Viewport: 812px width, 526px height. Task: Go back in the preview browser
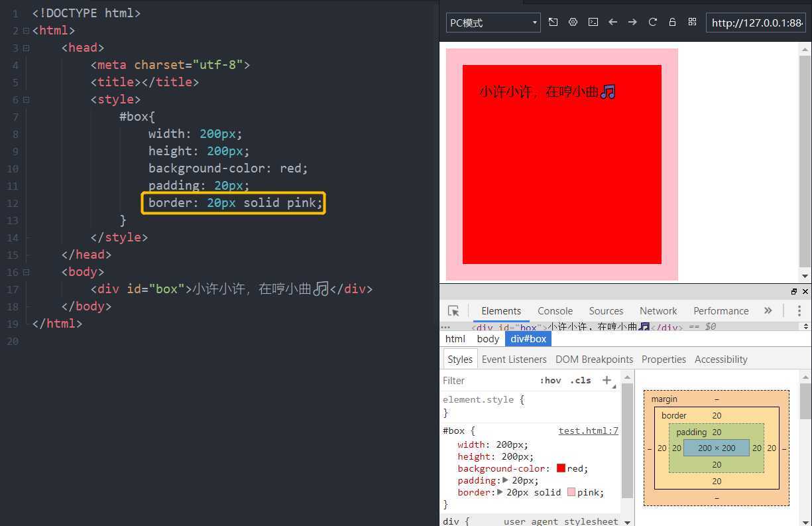click(613, 22)
